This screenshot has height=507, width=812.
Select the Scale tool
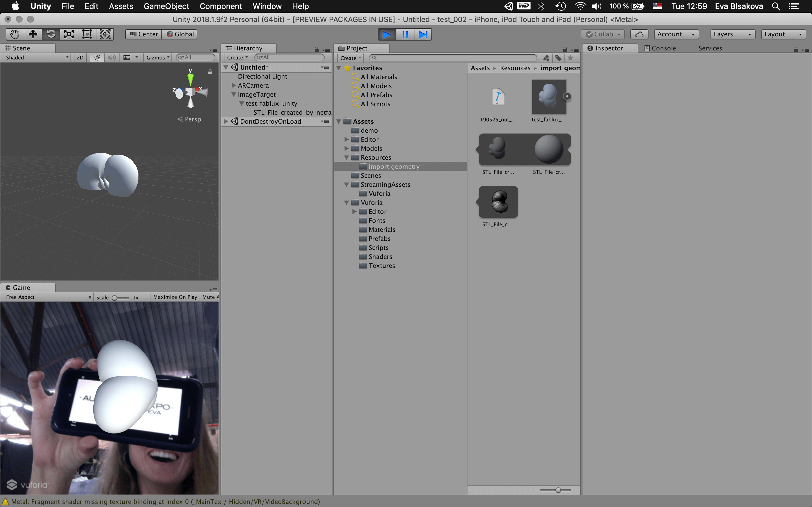[x=69, y=34]
